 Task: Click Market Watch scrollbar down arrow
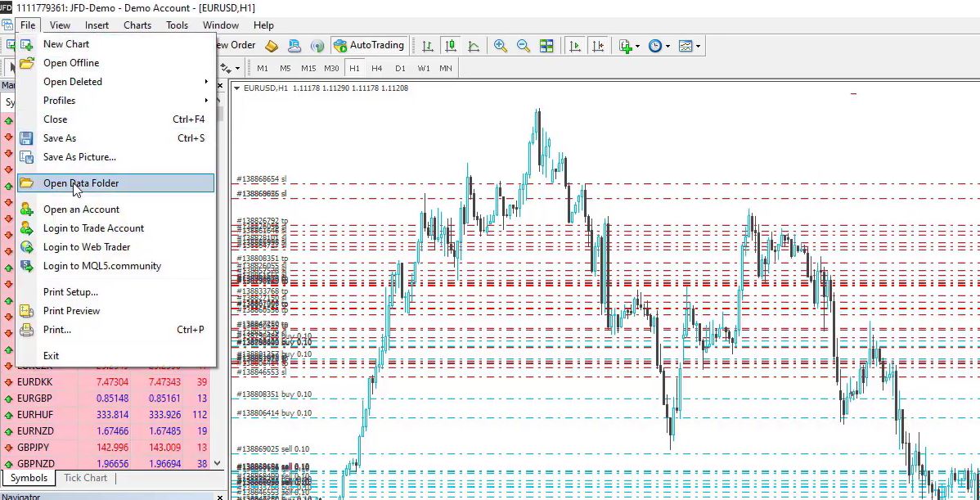(x=218, y=463)
